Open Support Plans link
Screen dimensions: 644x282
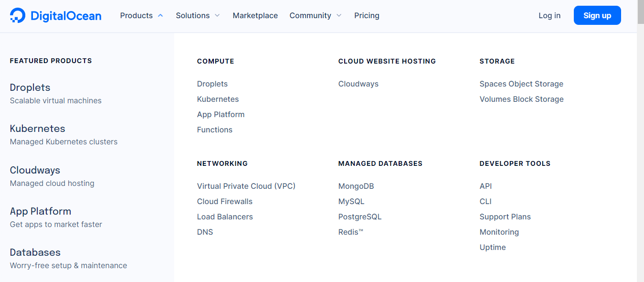[505, 217]
